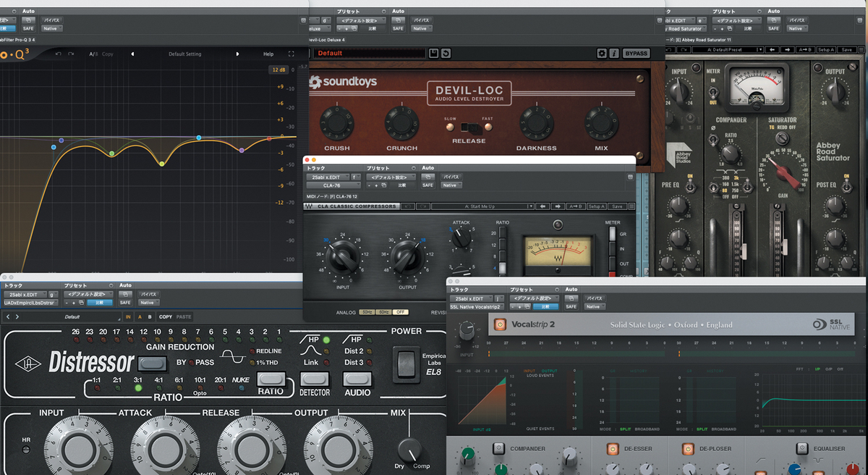Click the CLA-76 previous preset arrow

tap(541, 206)
